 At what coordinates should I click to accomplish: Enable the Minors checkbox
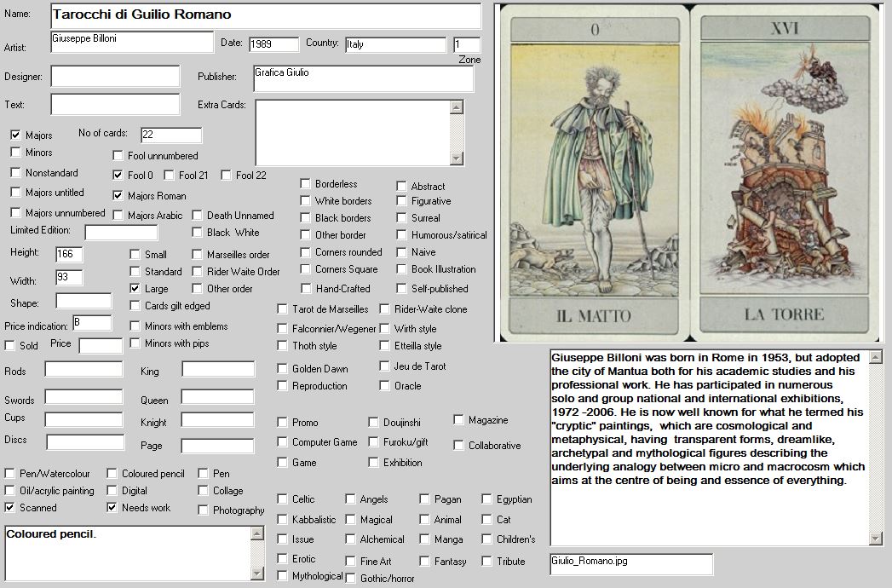(15, 153)
